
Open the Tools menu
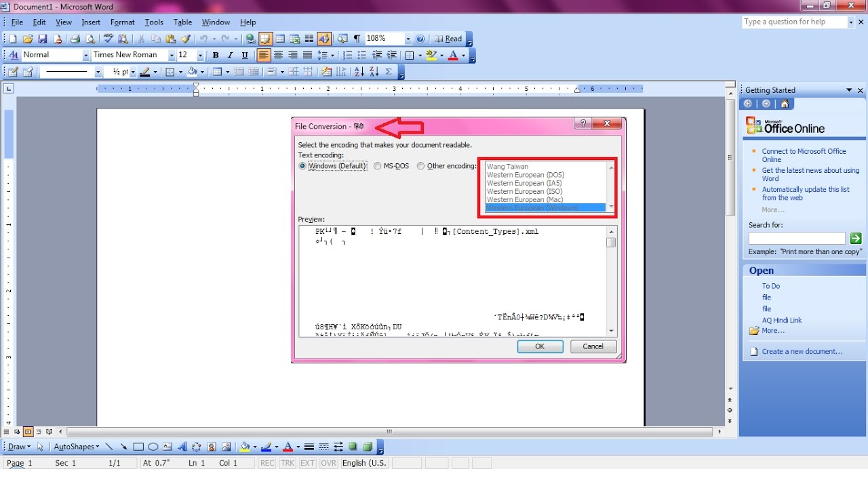[x=154, y=22]
